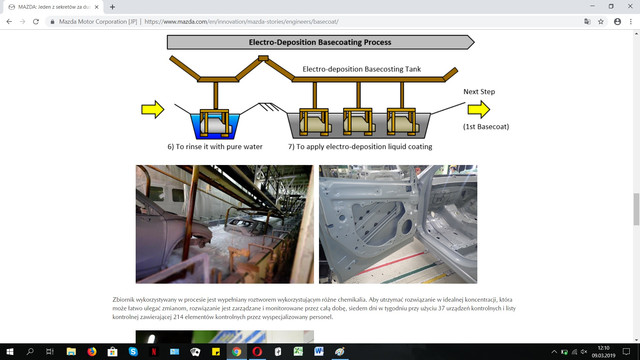Click the mazda.com address bar URL

pyautogui.click(x=241, y=22)
